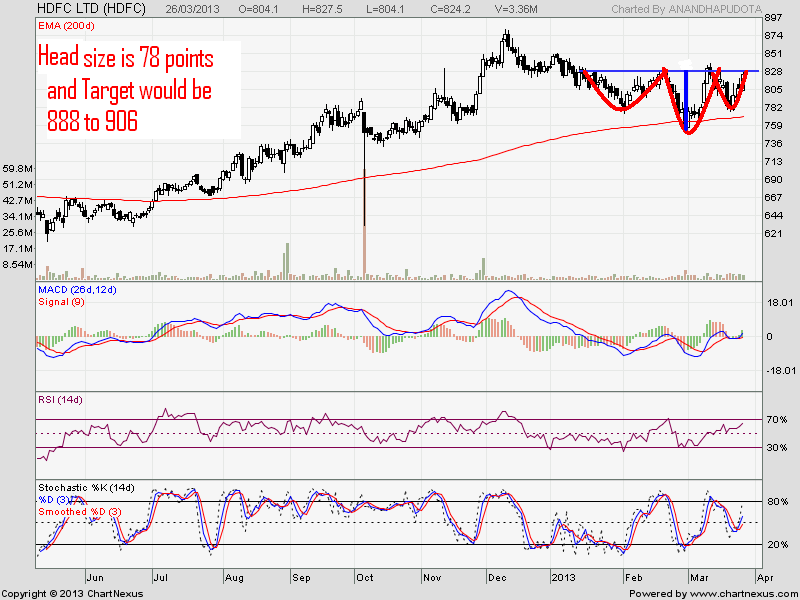Click the Aug month label on time axis
This screenshot has width=800, height=600.
pyautogui.click(x=234, y=578)
